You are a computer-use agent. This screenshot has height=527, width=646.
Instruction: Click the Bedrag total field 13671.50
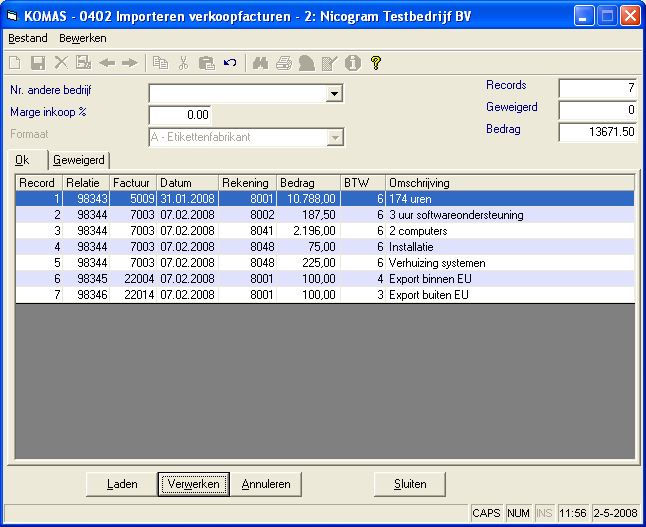597,132
